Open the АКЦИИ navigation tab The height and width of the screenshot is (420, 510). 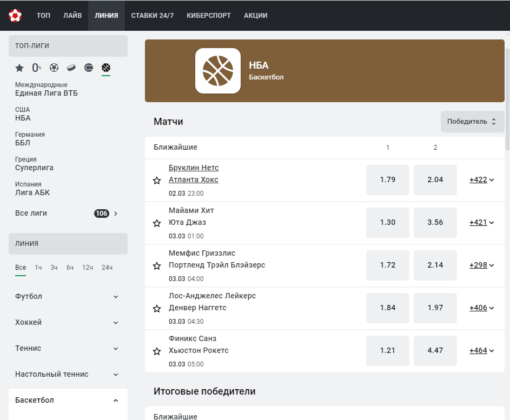pos(256,16)
